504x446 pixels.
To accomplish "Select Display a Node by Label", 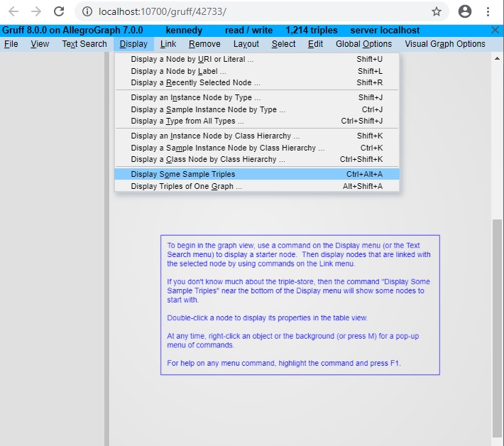I will [x=178, y=71].
